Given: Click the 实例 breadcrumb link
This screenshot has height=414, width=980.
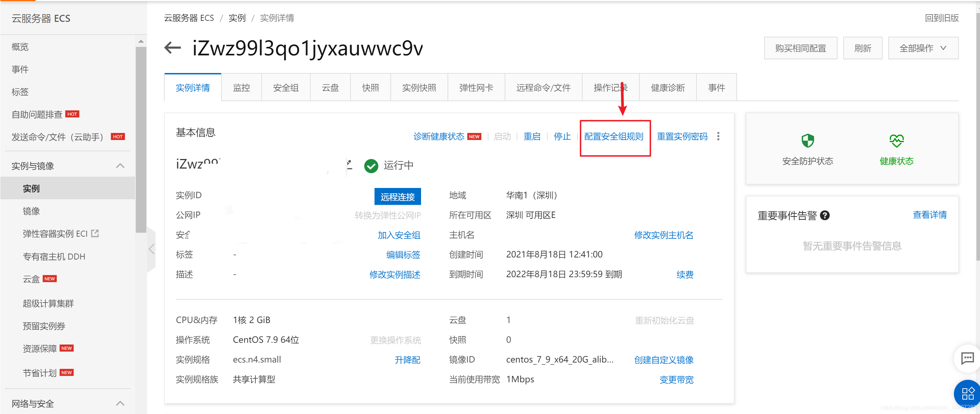Looking at the screenshot, I should click(237, 18).
